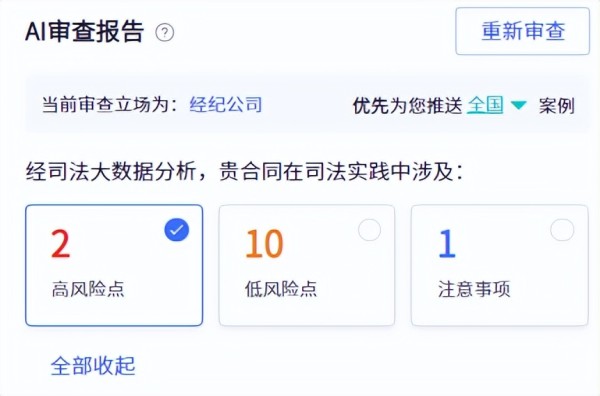The width and height of the screenshot is (600, 396).
Task: Click the 案例 text after region selector
Action: pyautogui.click(x=557, y=106)
